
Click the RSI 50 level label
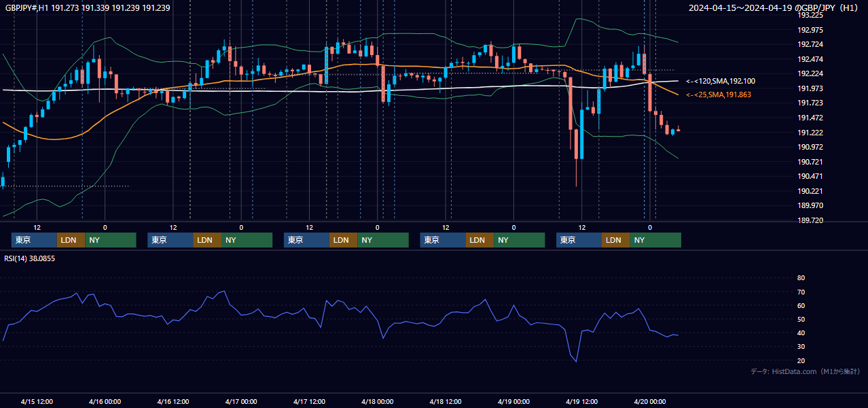pos(801,319)
